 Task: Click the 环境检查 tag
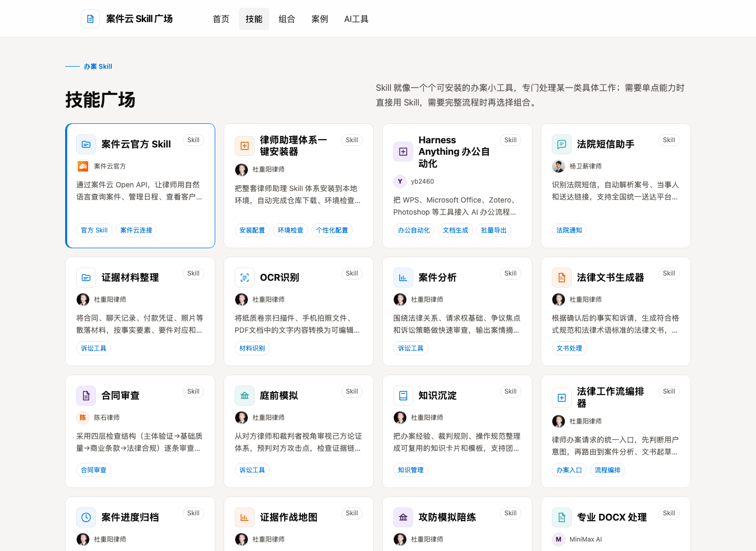pos(291,230)
